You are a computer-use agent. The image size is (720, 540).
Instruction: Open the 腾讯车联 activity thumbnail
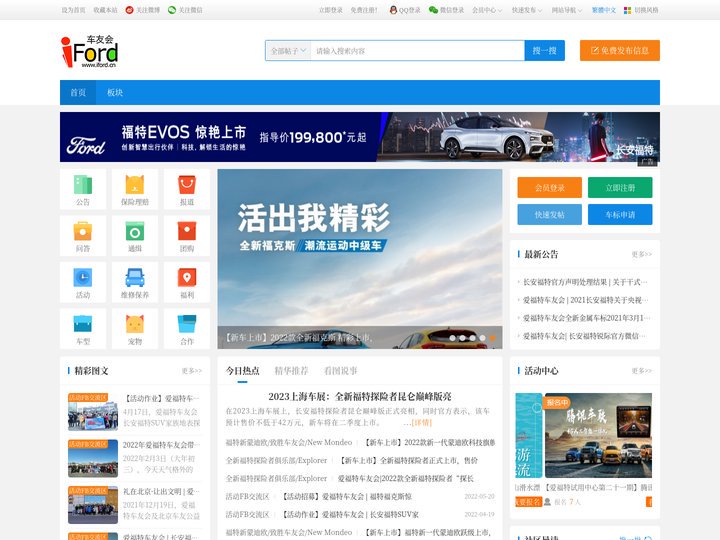click(x=598, y=435)
